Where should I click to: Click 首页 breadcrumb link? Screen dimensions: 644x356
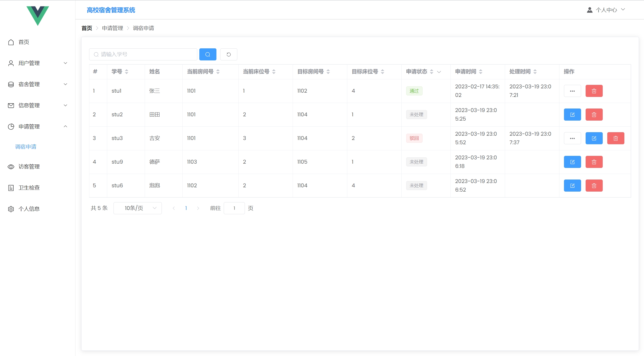pyautogui.click(x=87, y=28)
